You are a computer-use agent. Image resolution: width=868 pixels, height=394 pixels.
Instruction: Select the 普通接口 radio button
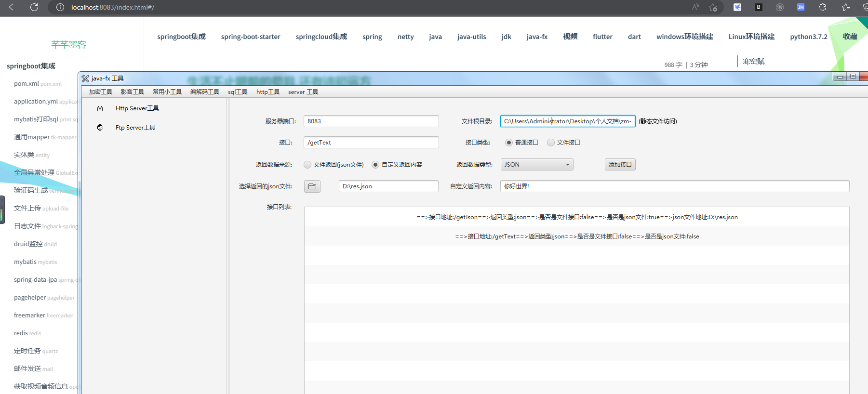[509, 143]
